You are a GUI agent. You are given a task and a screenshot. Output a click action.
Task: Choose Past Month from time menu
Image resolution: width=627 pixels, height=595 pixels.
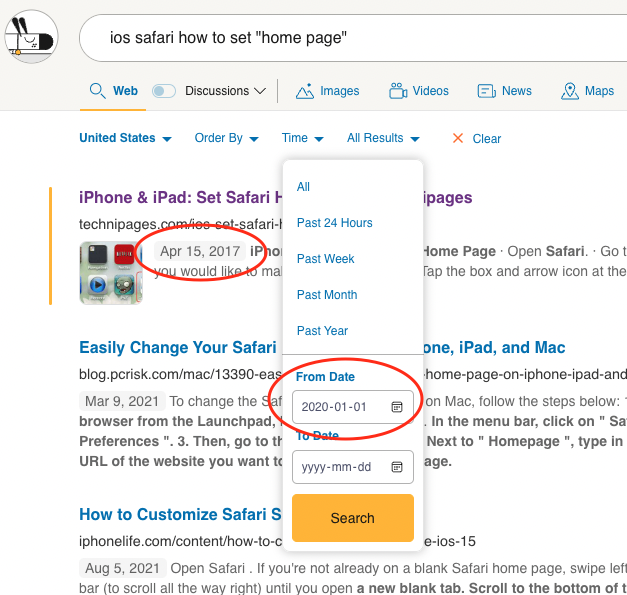coord(327,295)
